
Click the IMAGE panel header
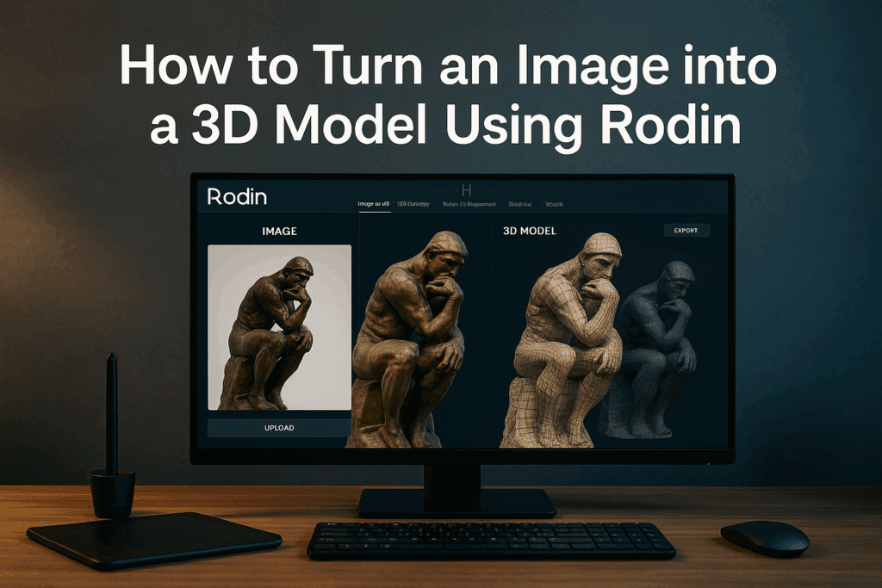[280, 231]
